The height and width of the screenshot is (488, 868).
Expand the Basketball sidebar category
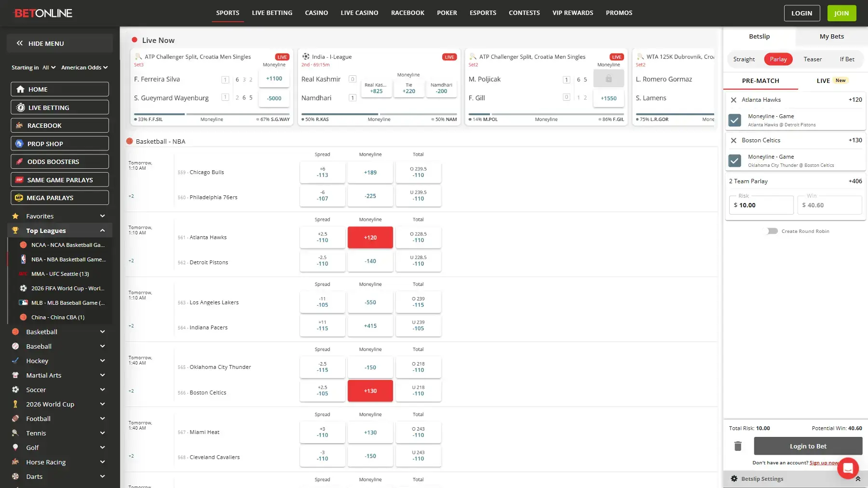click(102, 332)
